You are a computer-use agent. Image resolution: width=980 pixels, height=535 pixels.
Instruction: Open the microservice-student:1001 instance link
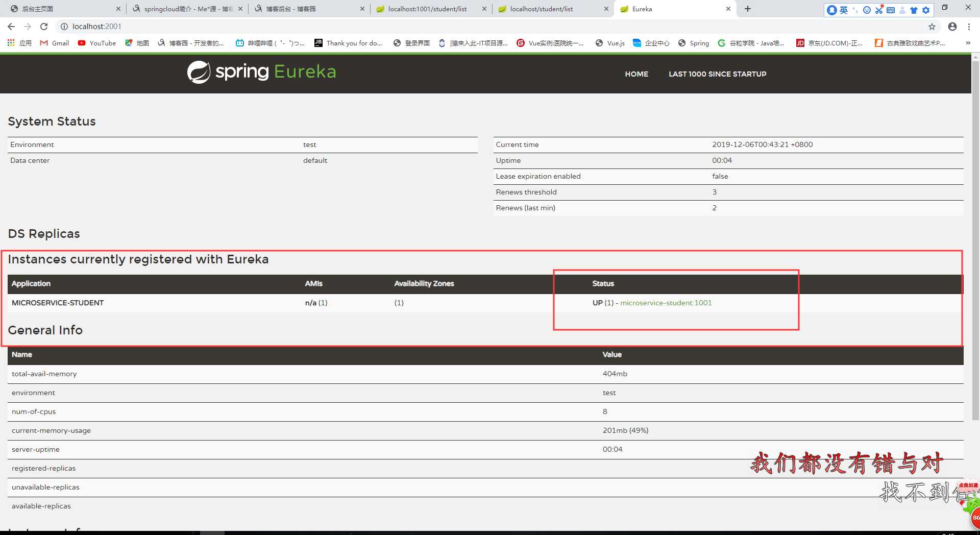click(x=666, y=303)
